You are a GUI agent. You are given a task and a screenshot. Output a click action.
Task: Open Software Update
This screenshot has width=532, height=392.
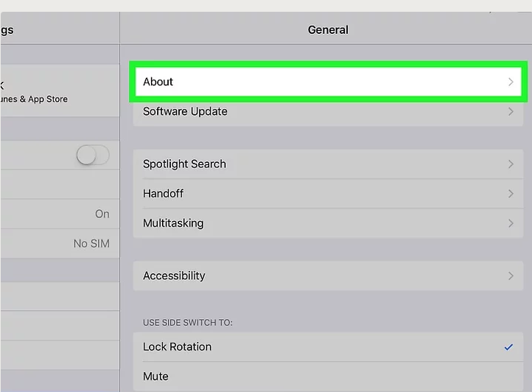[x=185, y=112]
